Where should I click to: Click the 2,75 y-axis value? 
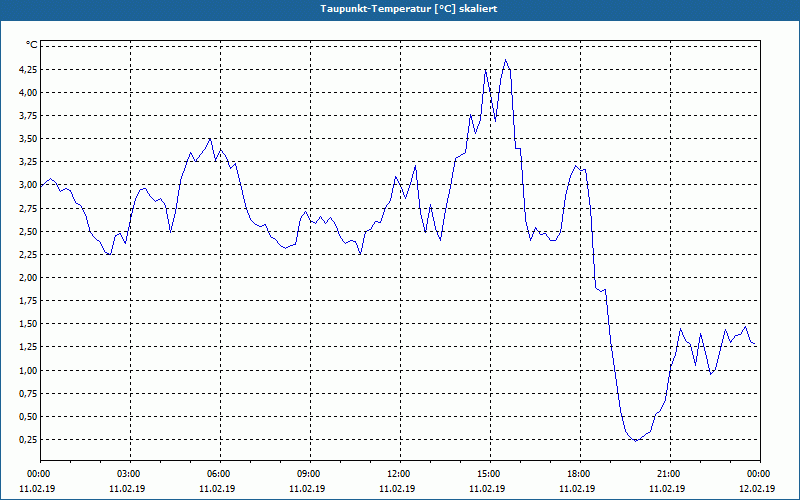click(x=28, y=208)
